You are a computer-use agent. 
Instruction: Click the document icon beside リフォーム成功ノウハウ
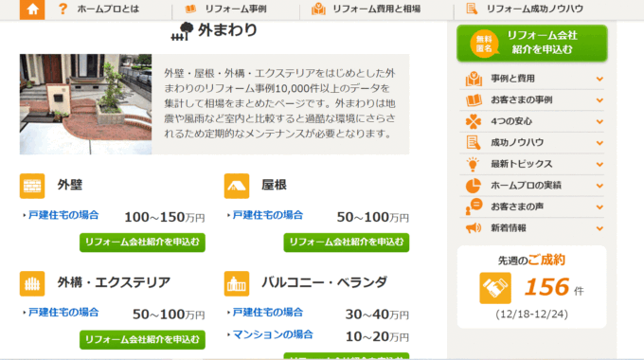[472, 9]
